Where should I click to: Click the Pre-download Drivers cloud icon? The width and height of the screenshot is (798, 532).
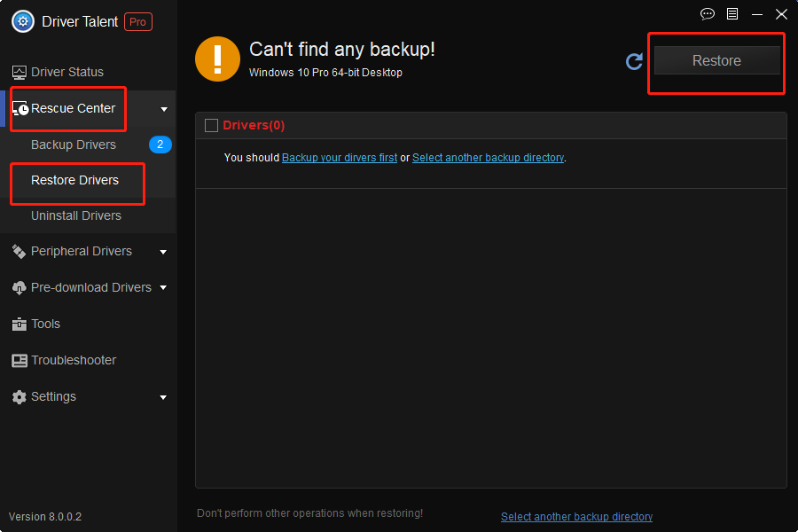pyautogui.click(x=19, y=287)
